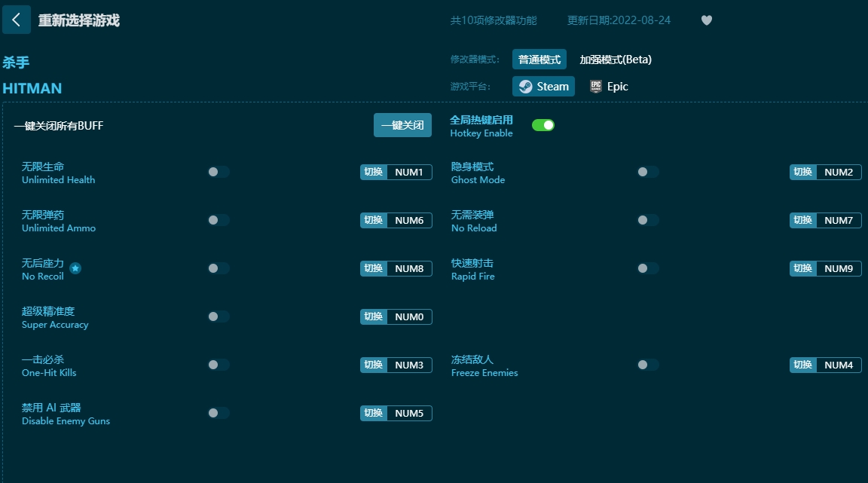Click Freeze Enemies label text

484,373
